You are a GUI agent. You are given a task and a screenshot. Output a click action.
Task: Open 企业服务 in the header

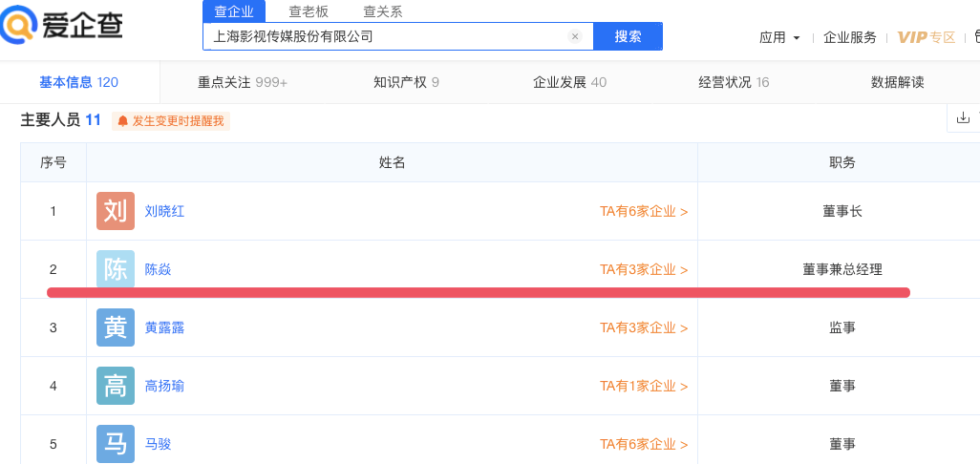coord(850,37)
